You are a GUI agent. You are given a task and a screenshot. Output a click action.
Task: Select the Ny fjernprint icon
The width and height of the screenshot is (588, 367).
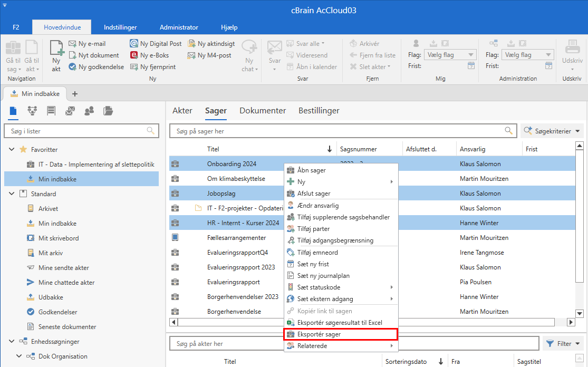click(134, 67)
